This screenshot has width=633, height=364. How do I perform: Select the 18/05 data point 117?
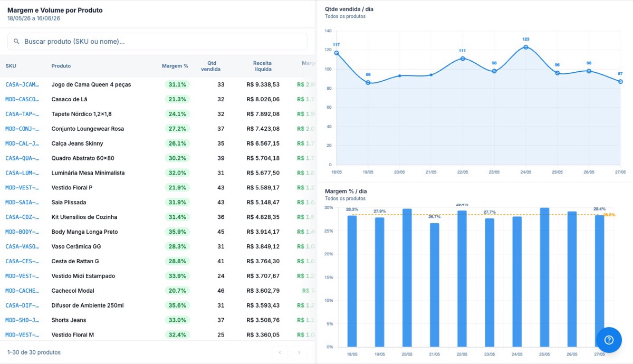pyautogui.click(x=336, y=53)
